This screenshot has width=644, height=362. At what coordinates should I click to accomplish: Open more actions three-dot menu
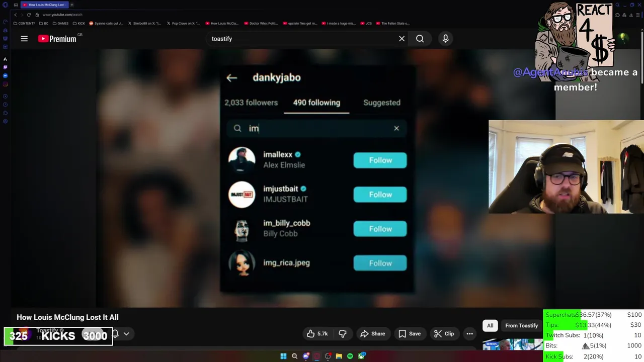coord(469,334)
